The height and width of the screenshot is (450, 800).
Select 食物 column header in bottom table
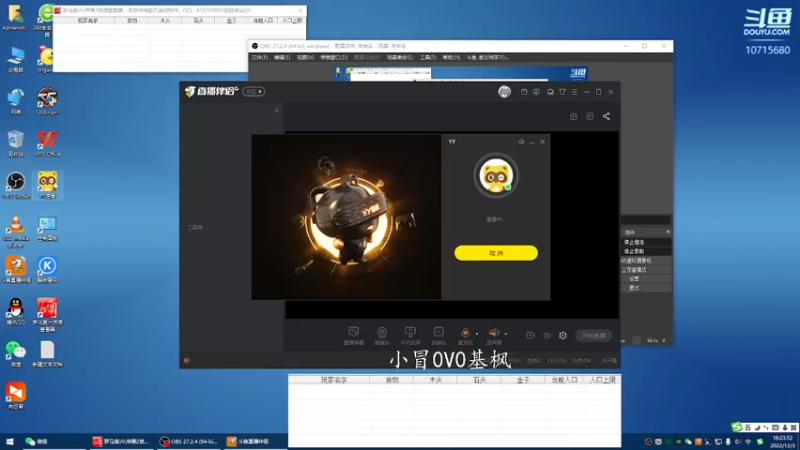[x=391, y=380]
